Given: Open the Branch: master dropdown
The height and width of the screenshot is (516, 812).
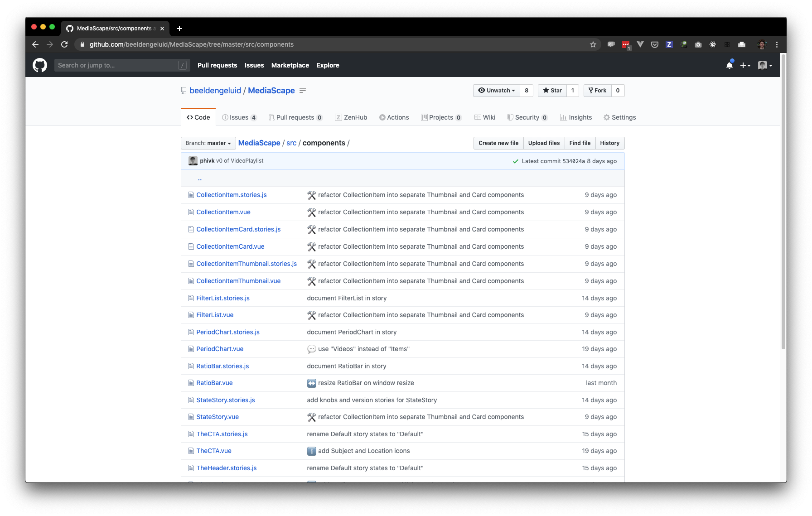Looking at the screenshot, I should [208, 143].
